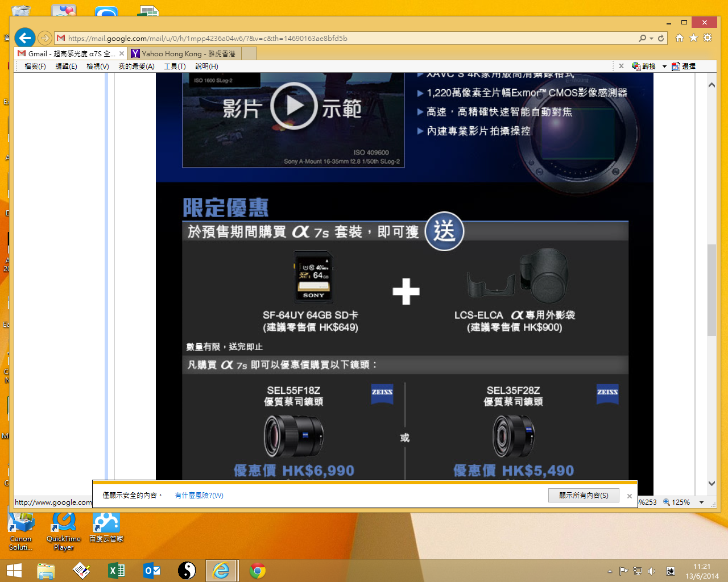This screenshot has height=582, width=728.
Task: Open the Canon Solution desktop shortcut
Action: (21, 532)
